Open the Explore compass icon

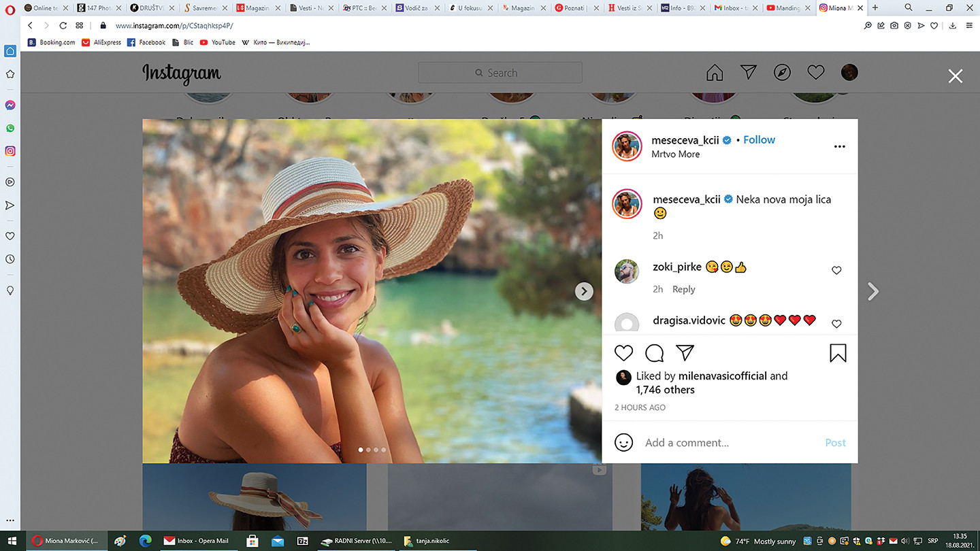click(782, 73)
